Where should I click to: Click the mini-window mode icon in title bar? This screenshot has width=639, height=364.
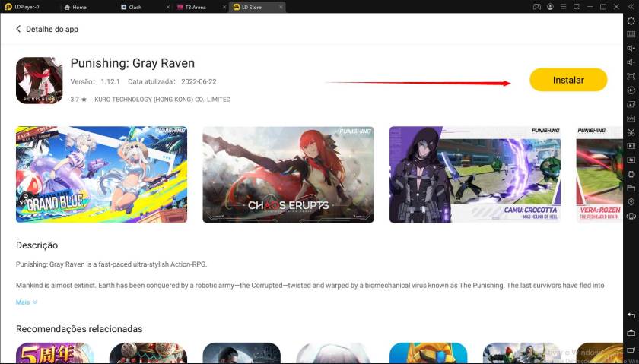point(577,7)
